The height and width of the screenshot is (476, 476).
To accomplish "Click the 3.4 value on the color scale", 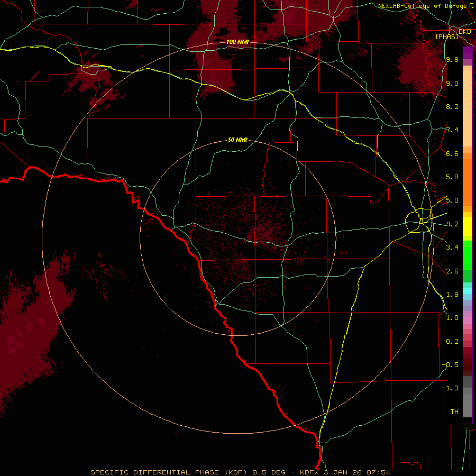I will tap(452, 248).
